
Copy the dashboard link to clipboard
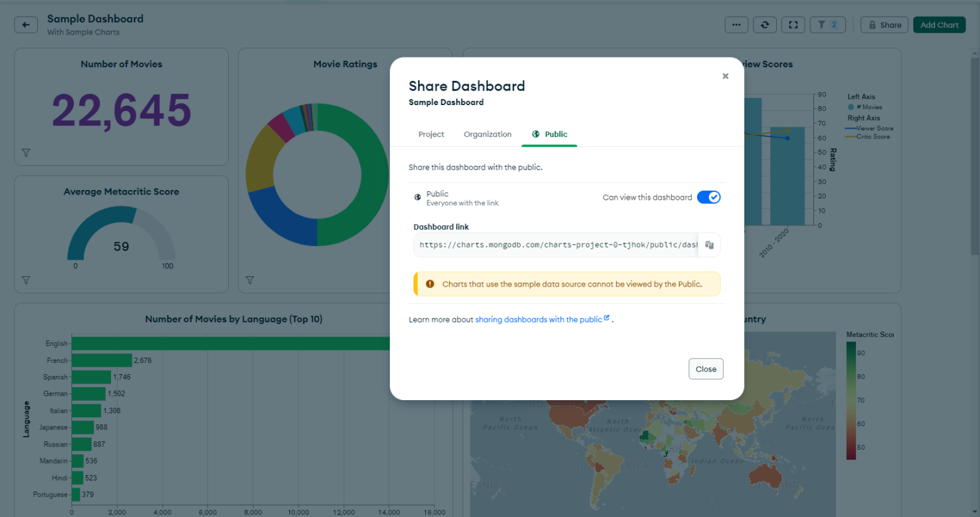click(x=709, y=245)
